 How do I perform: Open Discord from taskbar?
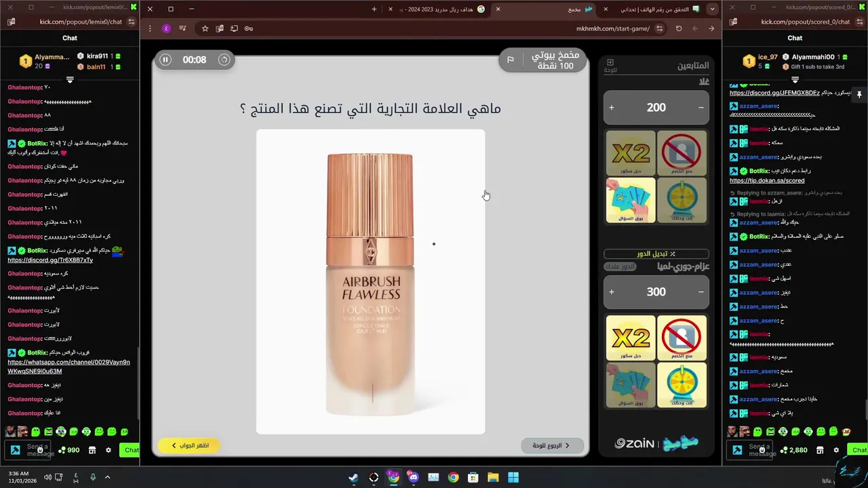coord(414,477)
